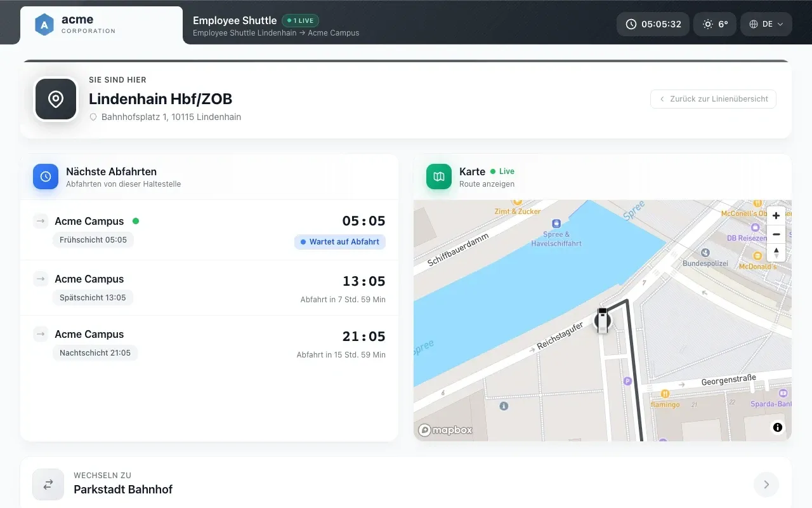Viewport: 812px width, 508px height.
Task: Click the 1 LIVE badge in header
Action: point(301,20)
